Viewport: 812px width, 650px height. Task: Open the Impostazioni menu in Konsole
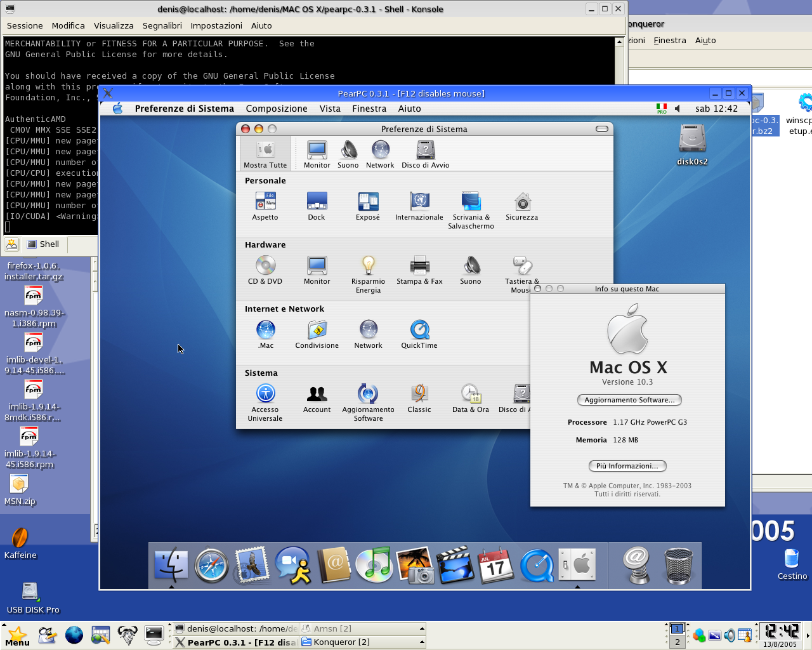(x=216, y=26)
